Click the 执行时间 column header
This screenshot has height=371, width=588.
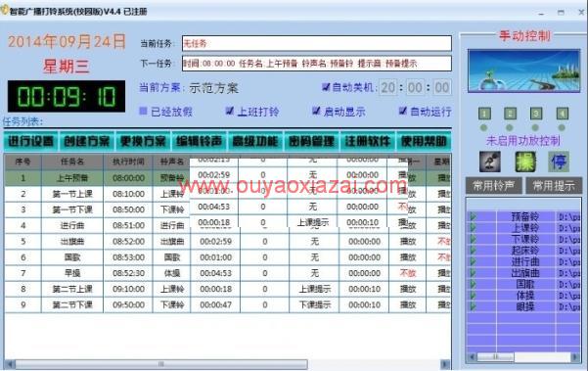128,162
